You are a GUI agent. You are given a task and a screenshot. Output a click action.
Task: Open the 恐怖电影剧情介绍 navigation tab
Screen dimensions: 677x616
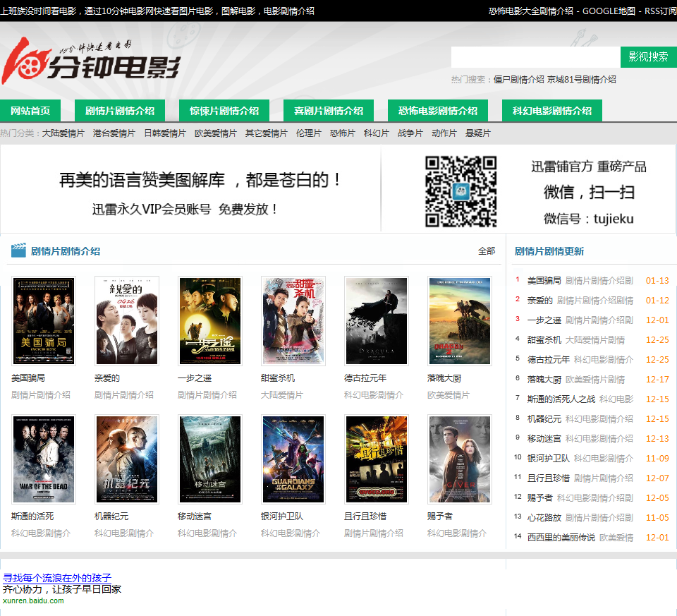[x=438, y=111]
